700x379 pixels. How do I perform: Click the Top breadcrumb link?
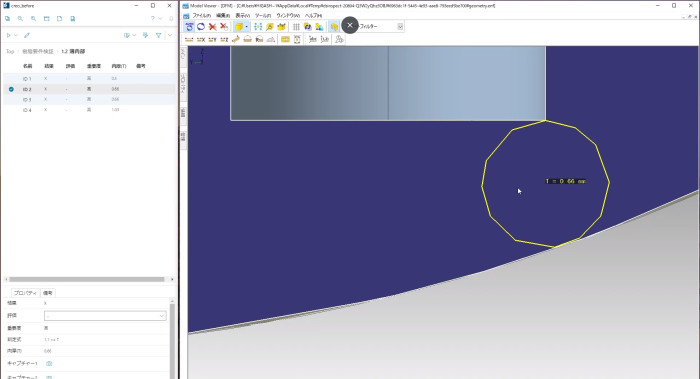(x=10, y=51)
